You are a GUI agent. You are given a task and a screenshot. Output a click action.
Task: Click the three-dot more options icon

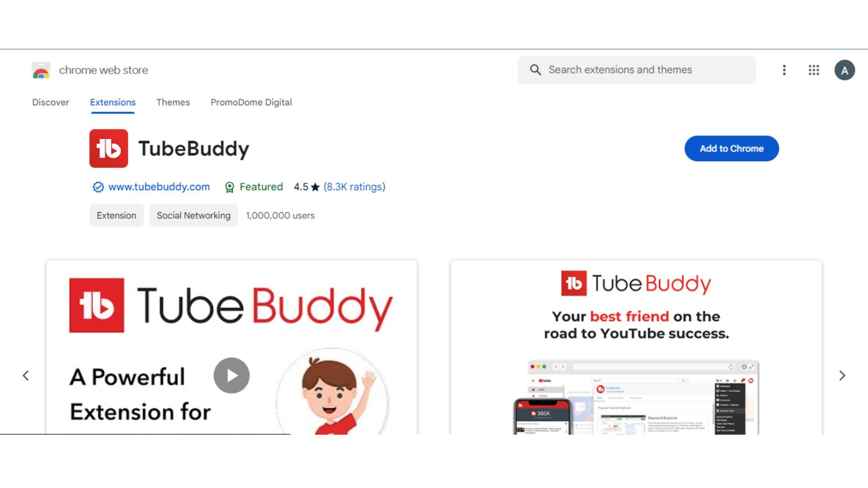784,70
